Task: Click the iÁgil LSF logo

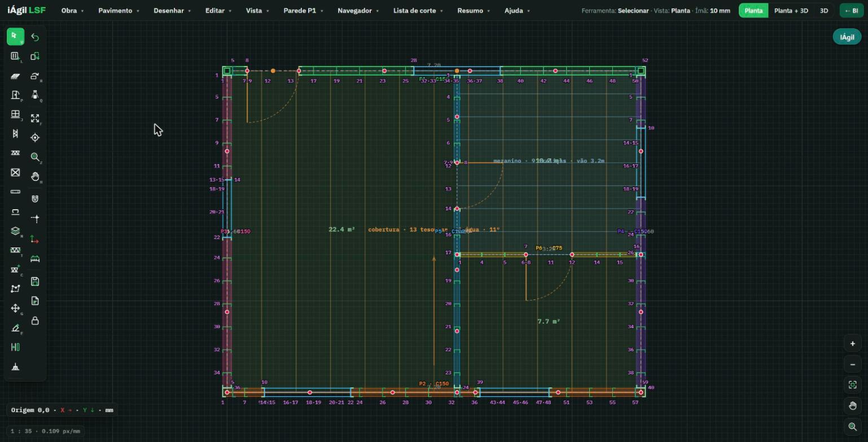Action: tap(27, 11)
